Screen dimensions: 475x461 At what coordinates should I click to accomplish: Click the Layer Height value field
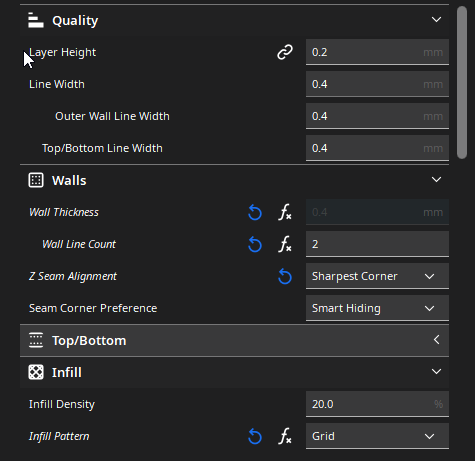[x=377, y=52]
